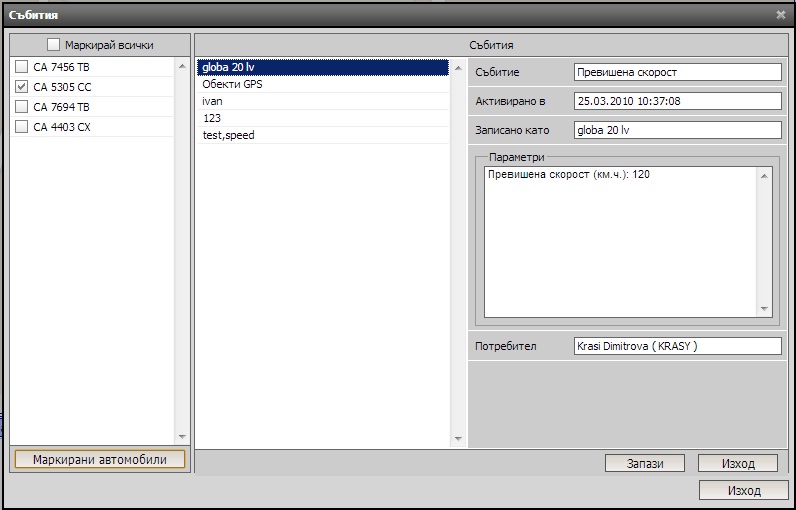
Task: Click the events list scroll-up arrow
Action: pyautogui.click(x=458, y=68)
